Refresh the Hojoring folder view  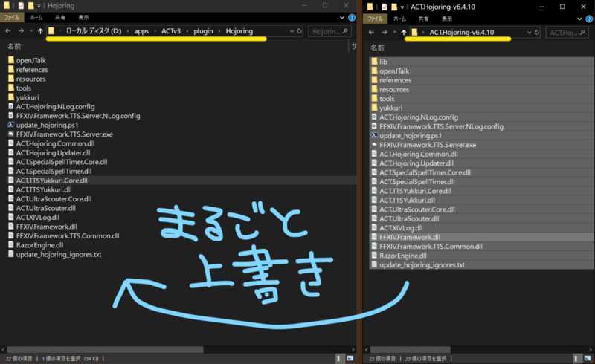tap(300, 31)
